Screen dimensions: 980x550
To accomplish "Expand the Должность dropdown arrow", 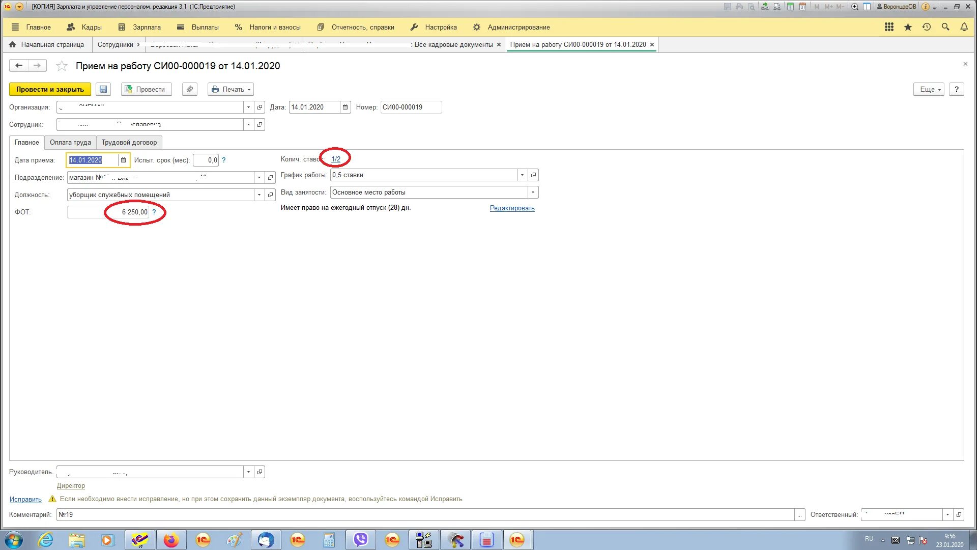I will click(x=260, y=196).
